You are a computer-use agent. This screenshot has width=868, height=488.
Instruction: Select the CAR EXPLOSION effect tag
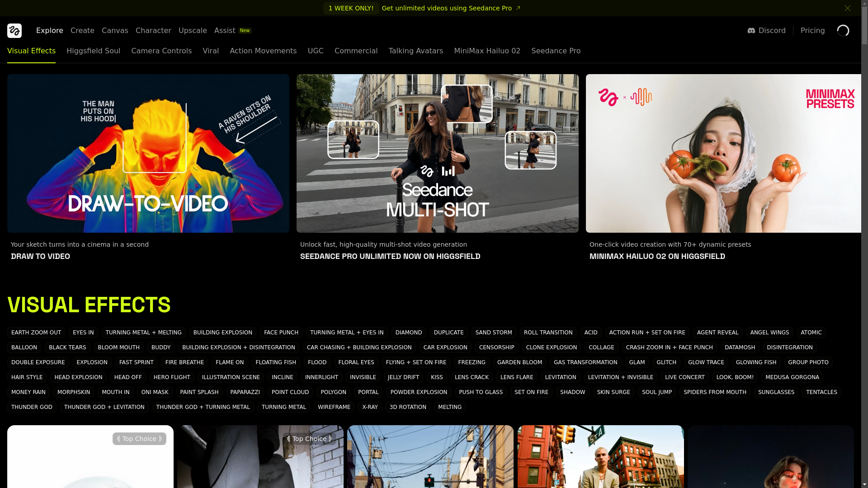tap(445, 347)
